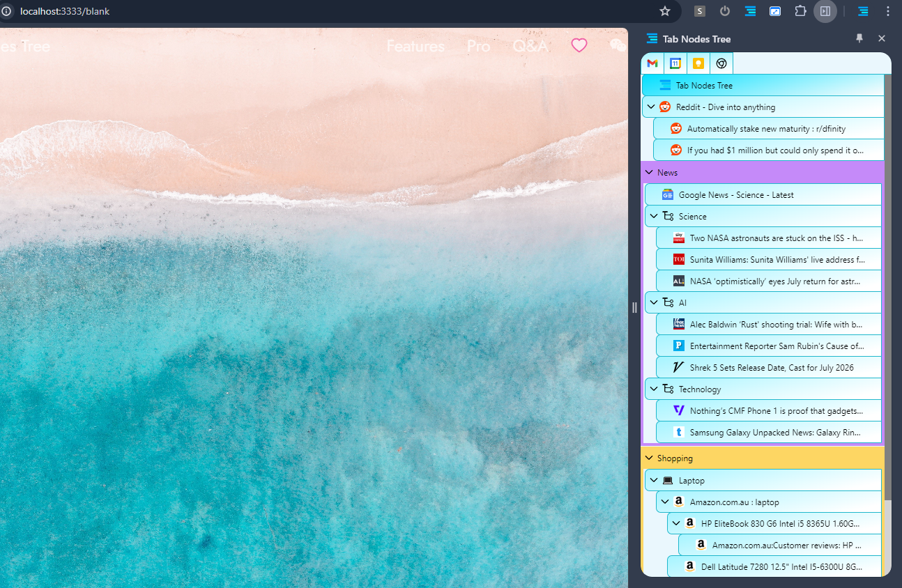Click the side panel resize handle

(634, 307)
